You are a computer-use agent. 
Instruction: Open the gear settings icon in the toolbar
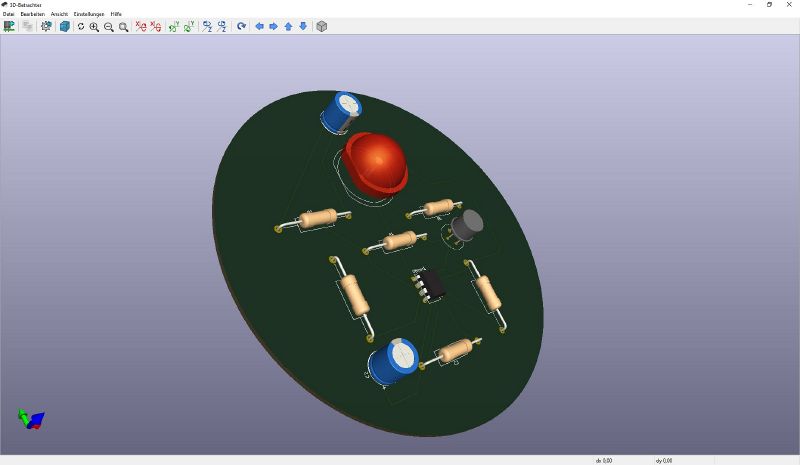point(46,26)
